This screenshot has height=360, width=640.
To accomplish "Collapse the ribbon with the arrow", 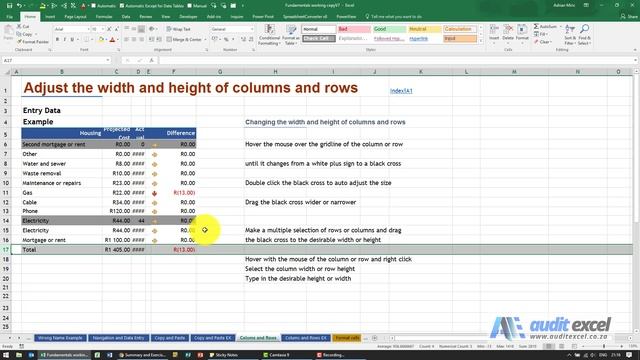I will point(635,50).
